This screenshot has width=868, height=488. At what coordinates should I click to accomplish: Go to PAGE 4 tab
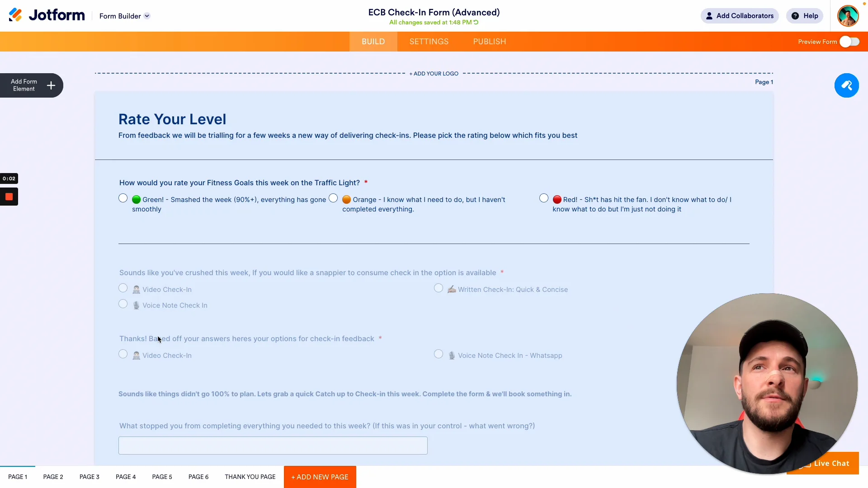pyautogui.click(x=126, y=477)
